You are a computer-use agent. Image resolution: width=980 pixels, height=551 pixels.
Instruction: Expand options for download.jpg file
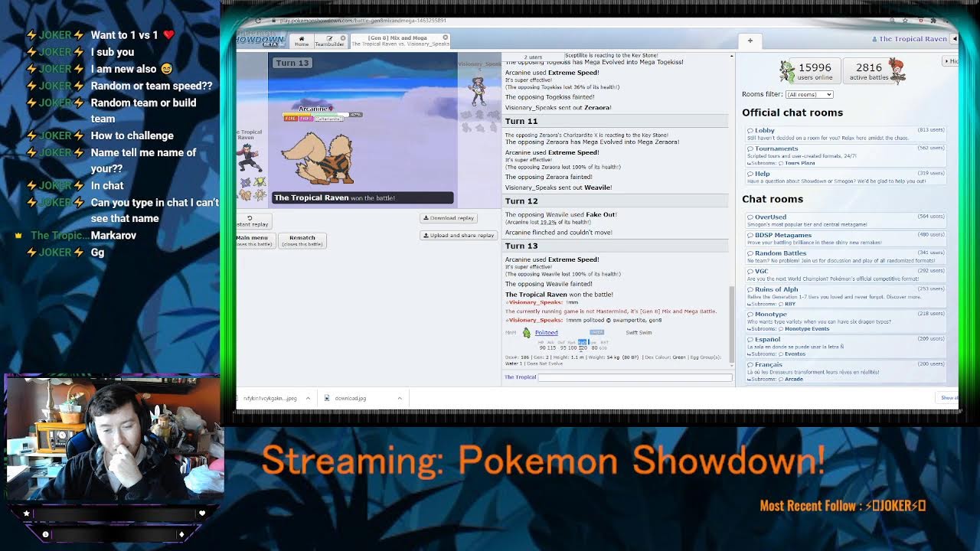coord(399,398)
